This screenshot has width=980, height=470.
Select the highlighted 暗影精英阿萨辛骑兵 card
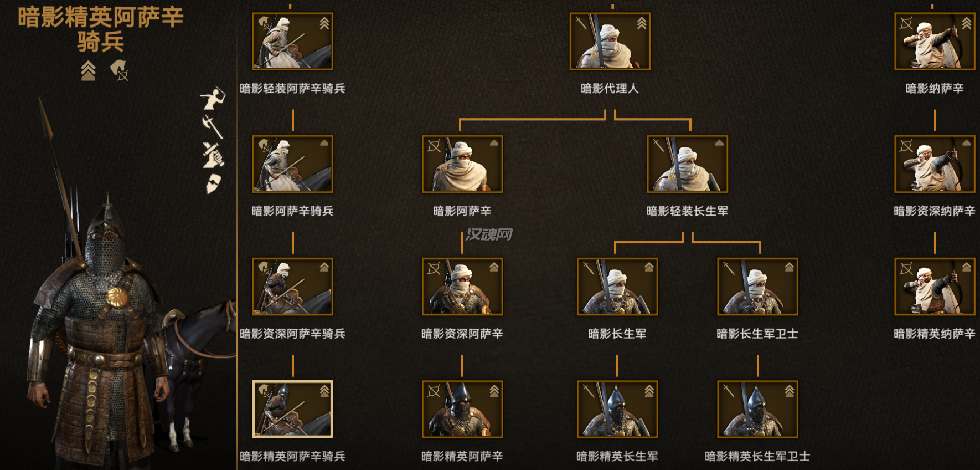coord(292,409)
